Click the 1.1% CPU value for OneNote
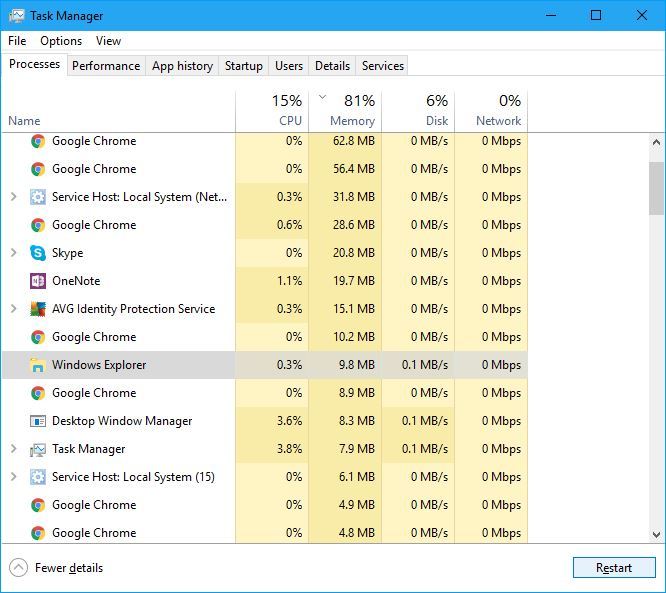Viewport: 666px width, 593px height. pos(289,281)
